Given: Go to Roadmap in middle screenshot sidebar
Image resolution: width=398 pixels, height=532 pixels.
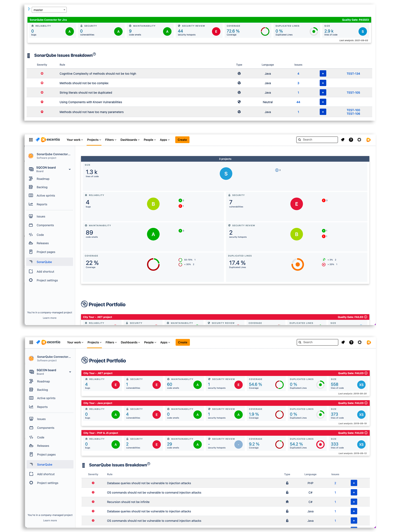Looking at the screenshot, I should coord(43,179).
